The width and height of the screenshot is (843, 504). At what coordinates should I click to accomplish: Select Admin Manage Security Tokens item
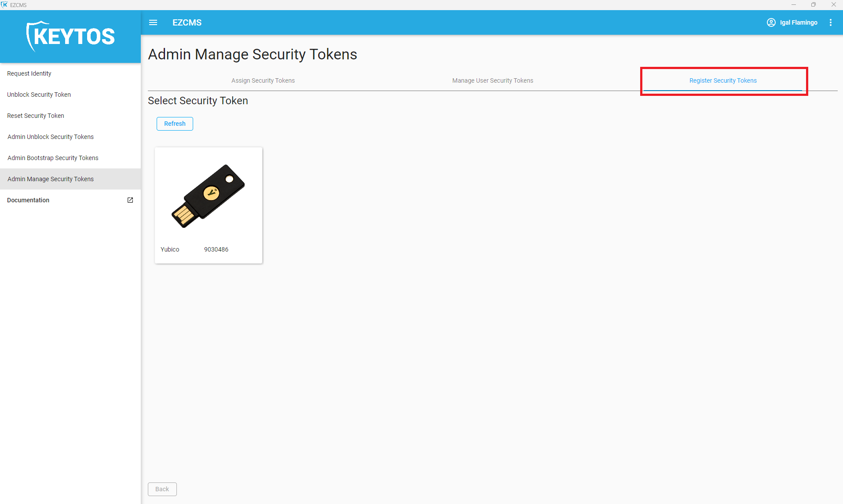tap(70, 179)
